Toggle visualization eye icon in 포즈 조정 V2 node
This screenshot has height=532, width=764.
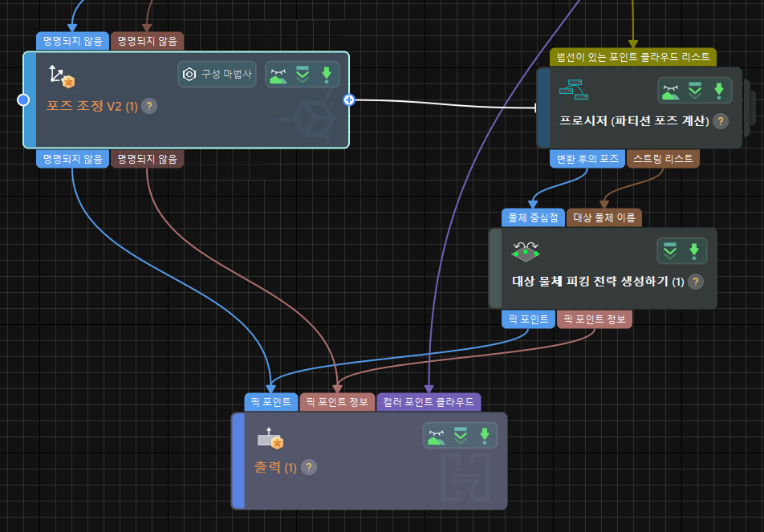coord(278,75)
